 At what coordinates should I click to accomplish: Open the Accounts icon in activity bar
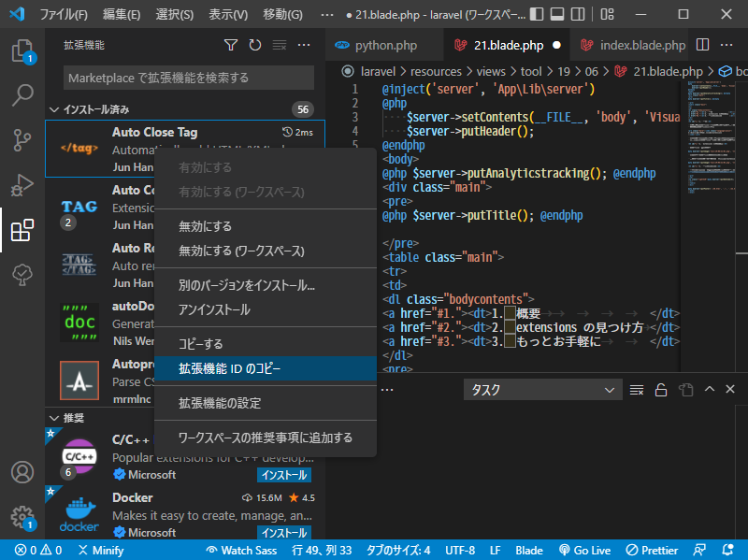(22, 472)
